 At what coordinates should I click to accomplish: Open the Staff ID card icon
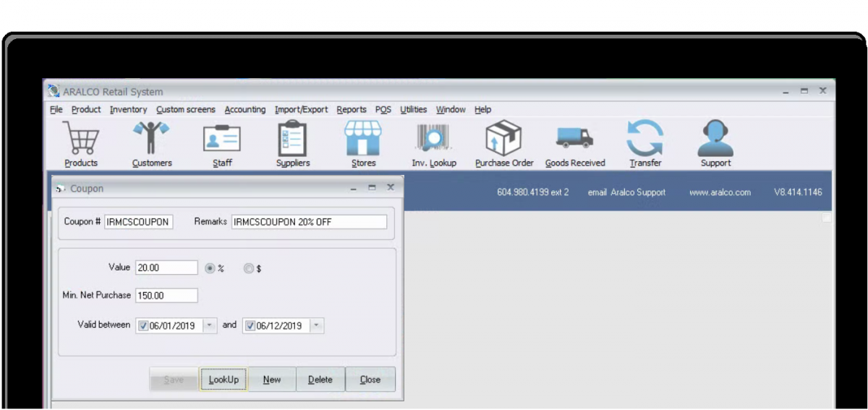click(x=222, y=138)
